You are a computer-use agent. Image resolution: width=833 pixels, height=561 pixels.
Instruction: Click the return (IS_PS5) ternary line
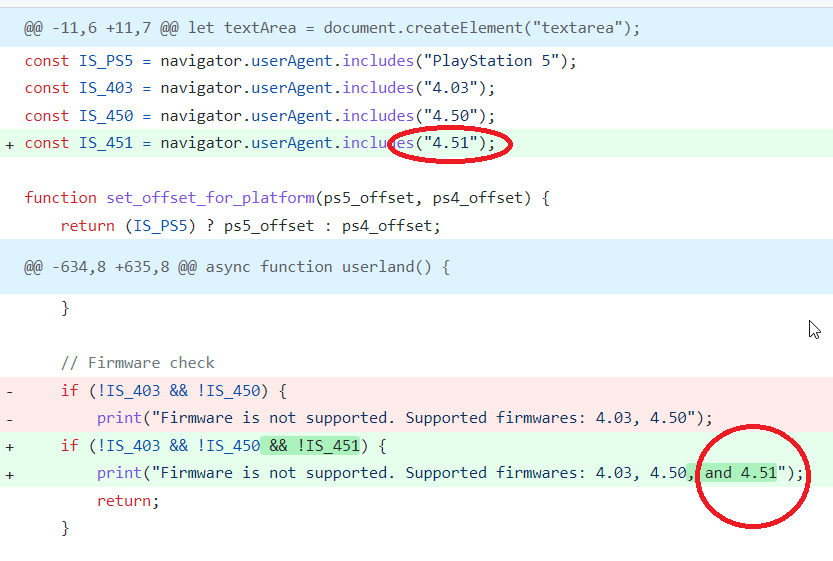[x=250, y=226]
